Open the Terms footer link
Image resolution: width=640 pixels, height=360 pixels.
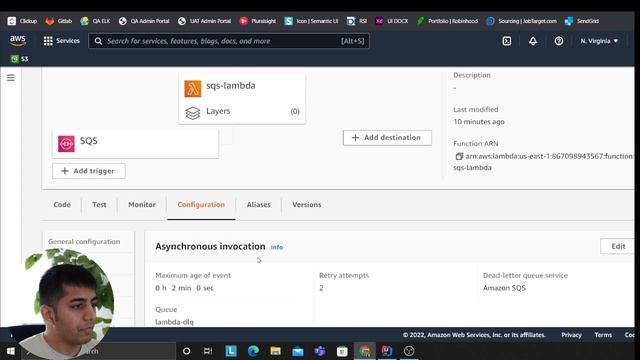[x=603, y=335]
